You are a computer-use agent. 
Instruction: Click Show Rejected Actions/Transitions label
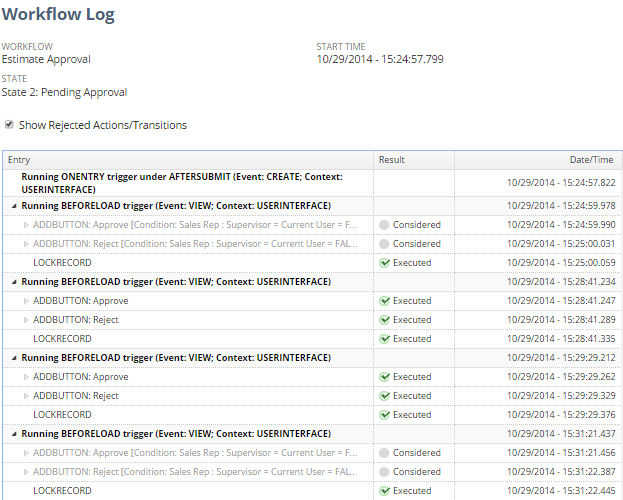[x=103, y=125]
